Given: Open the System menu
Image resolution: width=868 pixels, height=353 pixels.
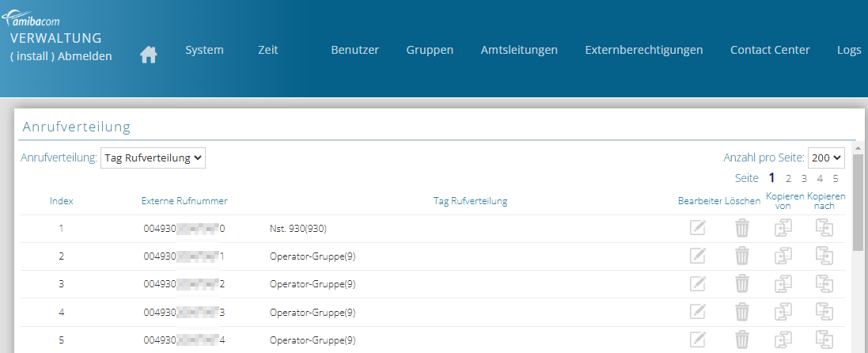Looking at the screenshot, I should tap(204, 50).
